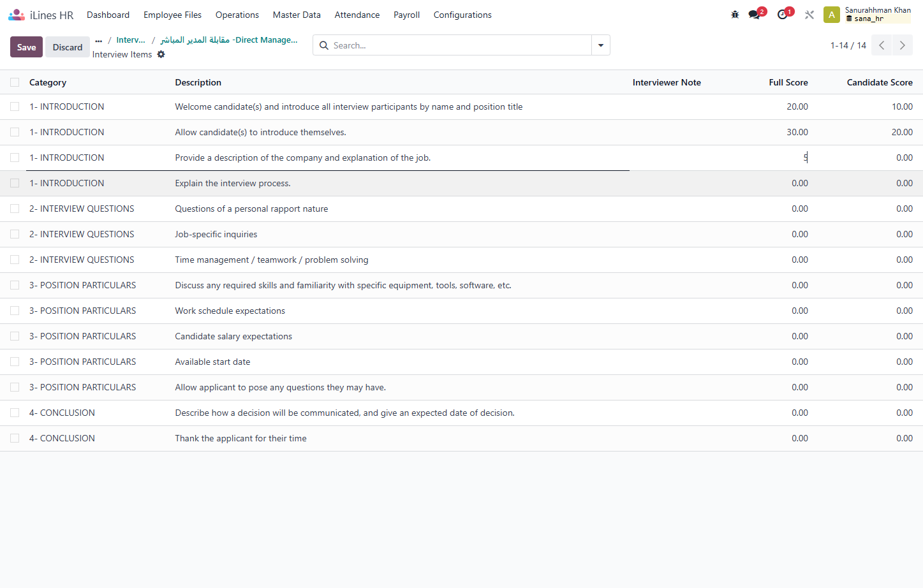Click the Candidate Score 10.00 cell
Viewport: 923px width, 588px height.
click(902, 107)
